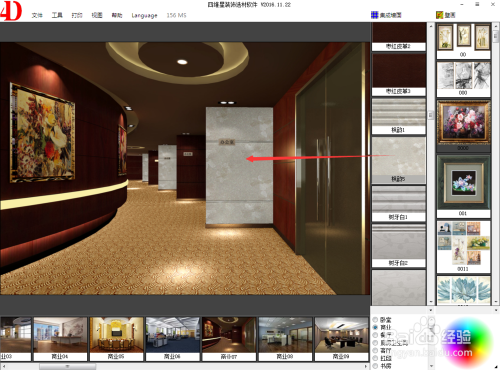Load scene thumbnail 商业05 banquet room
The width and height of the screenshot is (500, 370).
pyautogui.click(x=116, y=339)
